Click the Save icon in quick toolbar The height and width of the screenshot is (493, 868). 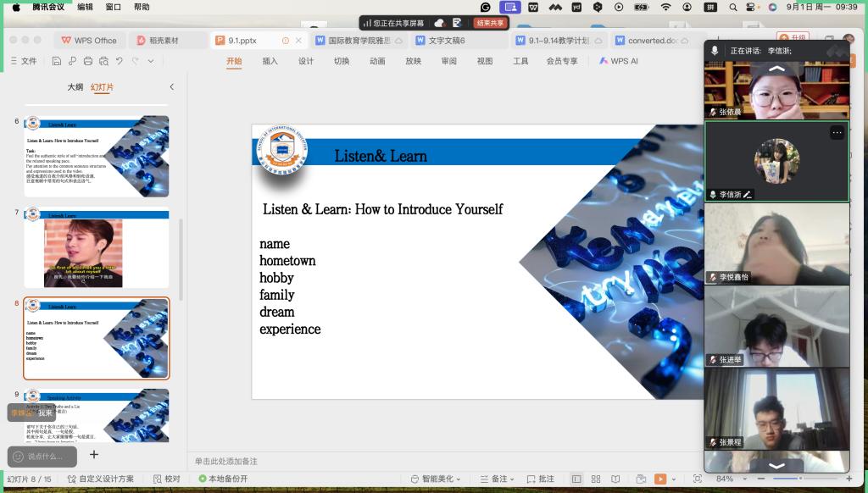coord(57,61)
